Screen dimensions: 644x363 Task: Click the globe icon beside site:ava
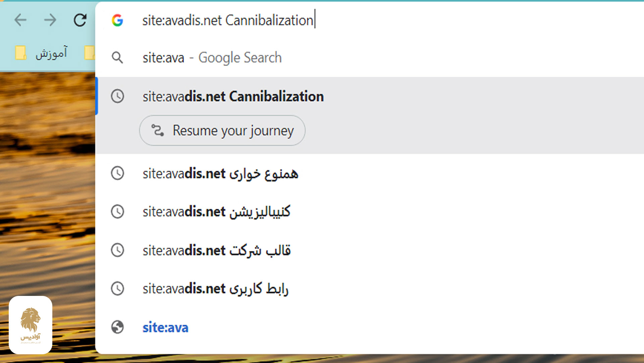(x=117, y=327)
